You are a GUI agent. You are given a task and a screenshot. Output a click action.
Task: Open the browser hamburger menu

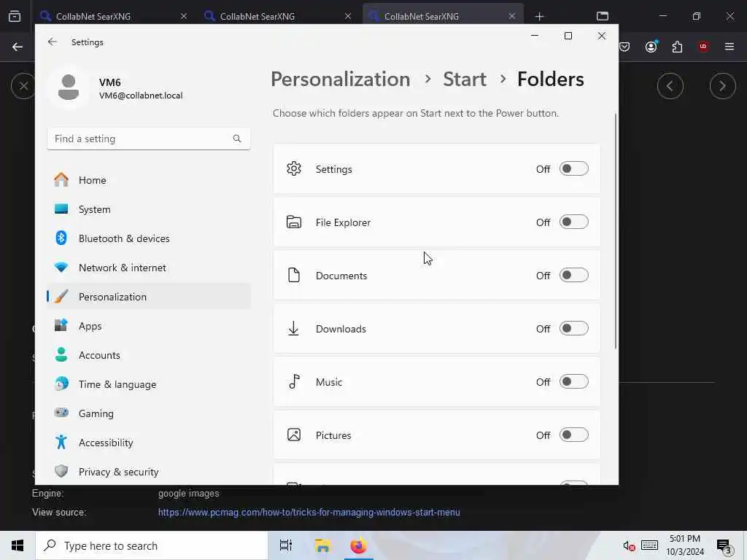click(729, 47)
